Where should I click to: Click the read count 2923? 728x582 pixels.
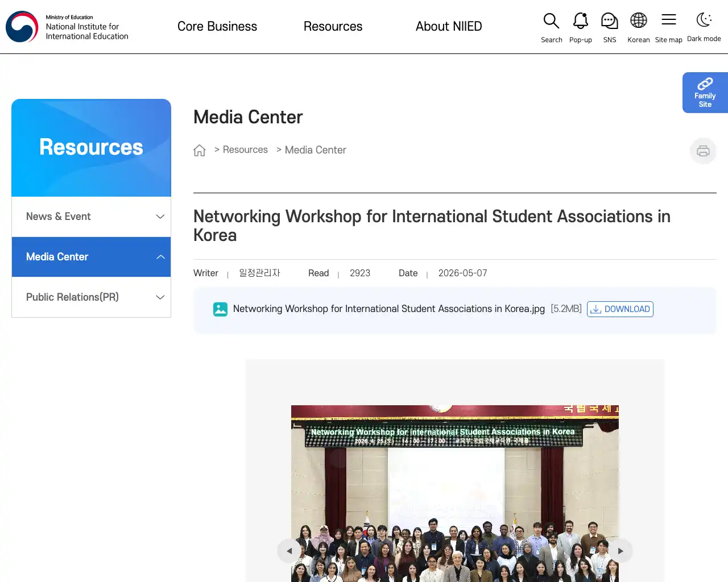click(360, 273)
